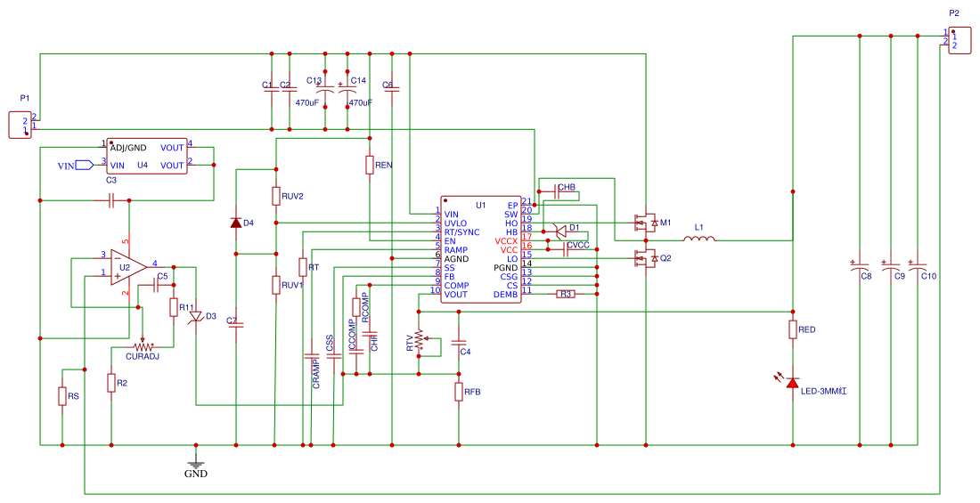Screen dimensions: 980x503
Task: Click the P1 connector symbol
Action: coord(20,125)
